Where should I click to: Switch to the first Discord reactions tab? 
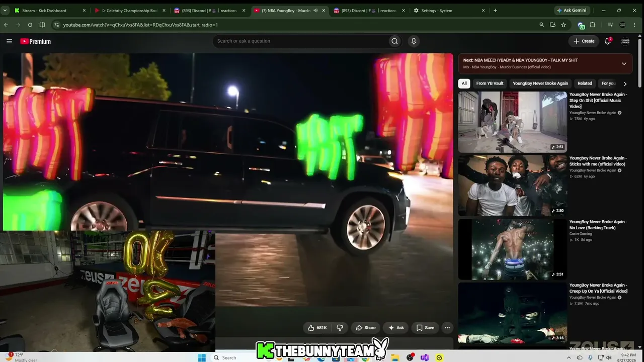(x=209, y=10)
